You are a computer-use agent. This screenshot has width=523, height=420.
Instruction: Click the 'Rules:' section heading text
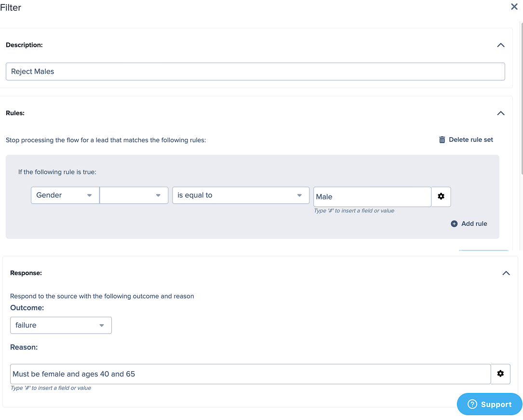15,113
